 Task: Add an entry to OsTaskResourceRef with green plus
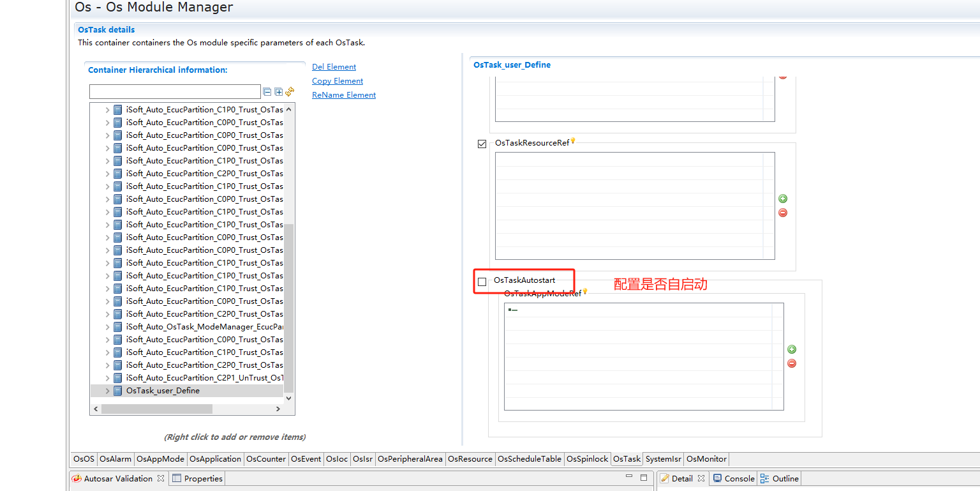pyautogui.click(x=783, y=199)
